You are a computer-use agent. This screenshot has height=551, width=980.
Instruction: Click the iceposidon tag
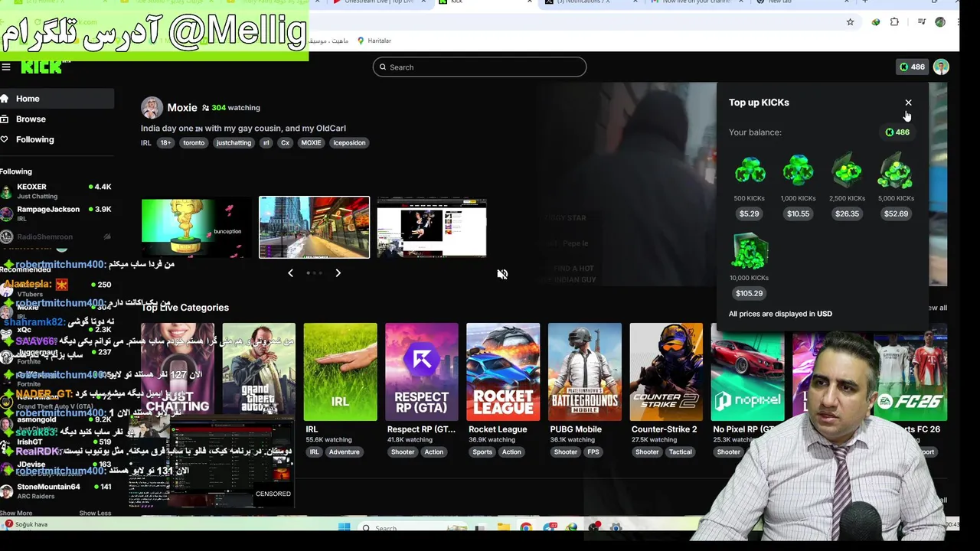349,143
